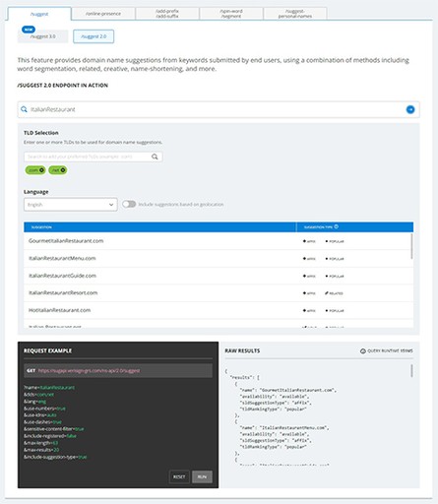
Task: Select the GourmetItalianRestaurant.com suggestion
Action: (x=66, y=241)
